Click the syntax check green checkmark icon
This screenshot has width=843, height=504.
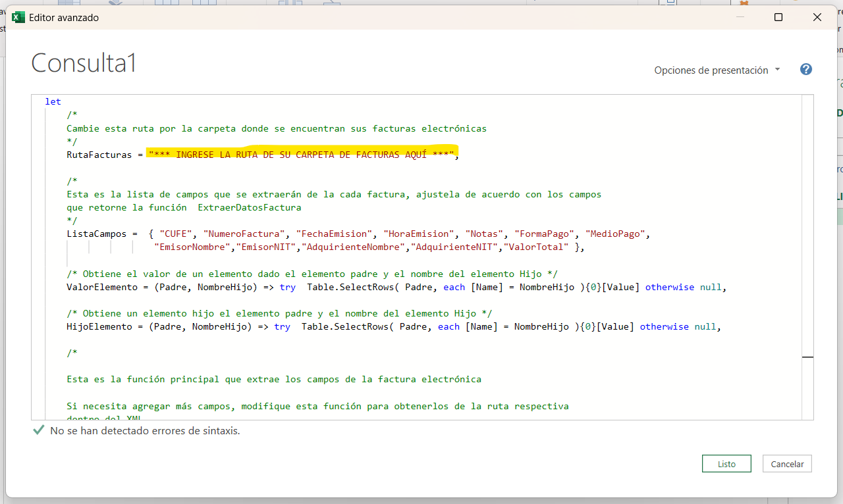point(38,431)
